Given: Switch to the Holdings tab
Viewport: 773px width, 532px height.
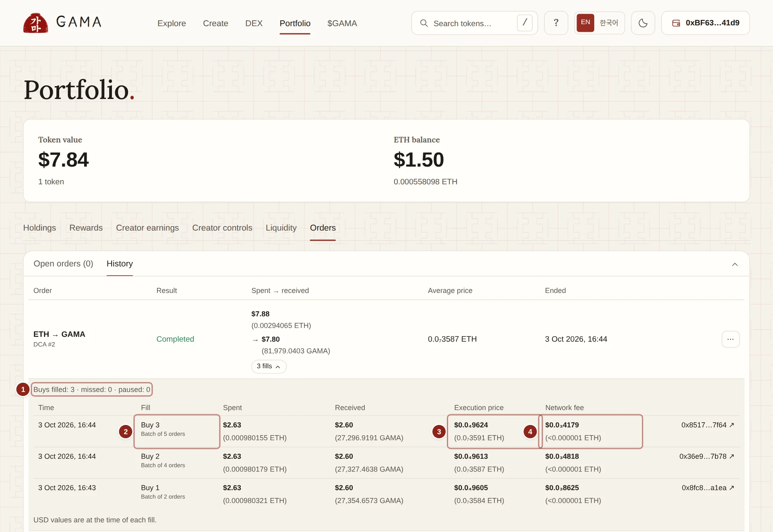Looking at the screenshot, I should (39, 228).
